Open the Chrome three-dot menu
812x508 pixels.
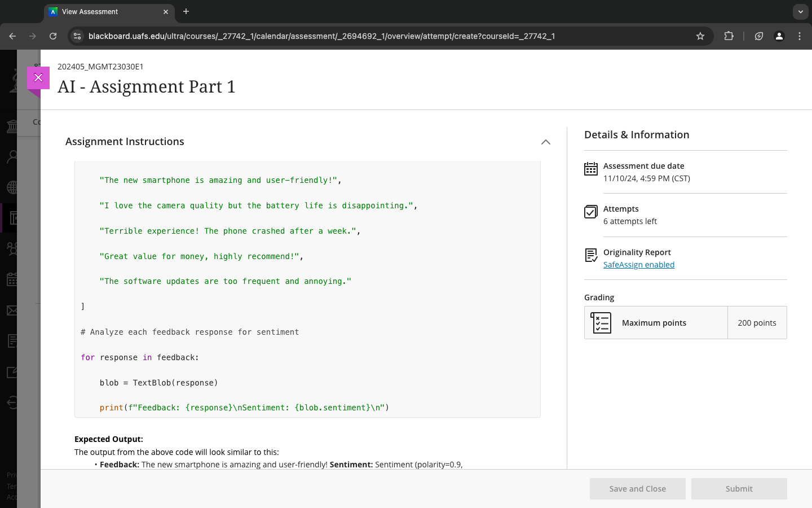(x=800, y=36)
